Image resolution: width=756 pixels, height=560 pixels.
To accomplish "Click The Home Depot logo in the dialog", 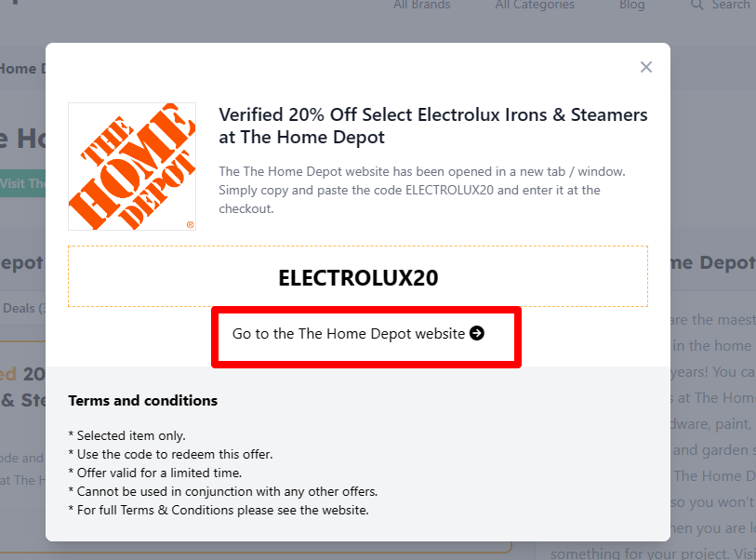I will click(x=131, y=166).
